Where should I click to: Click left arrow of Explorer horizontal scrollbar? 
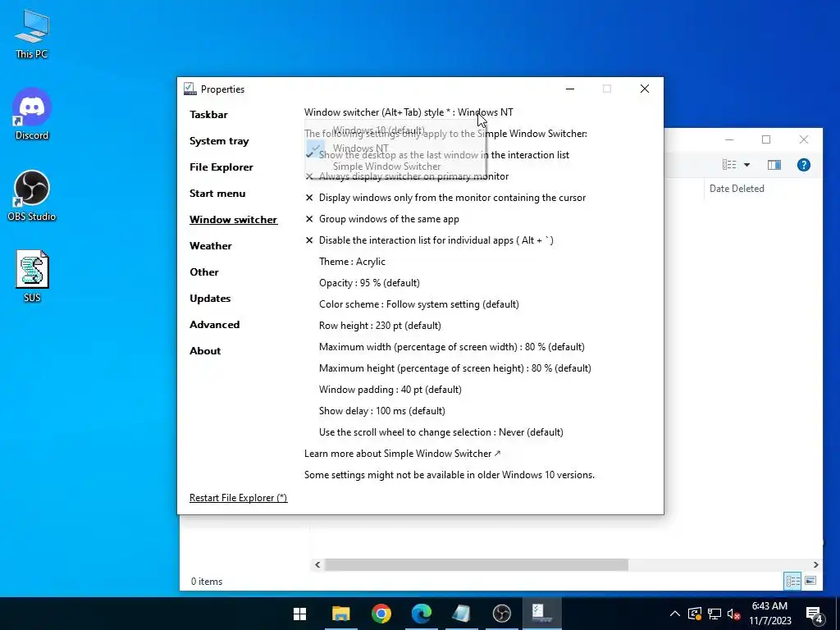coord(317,564)
